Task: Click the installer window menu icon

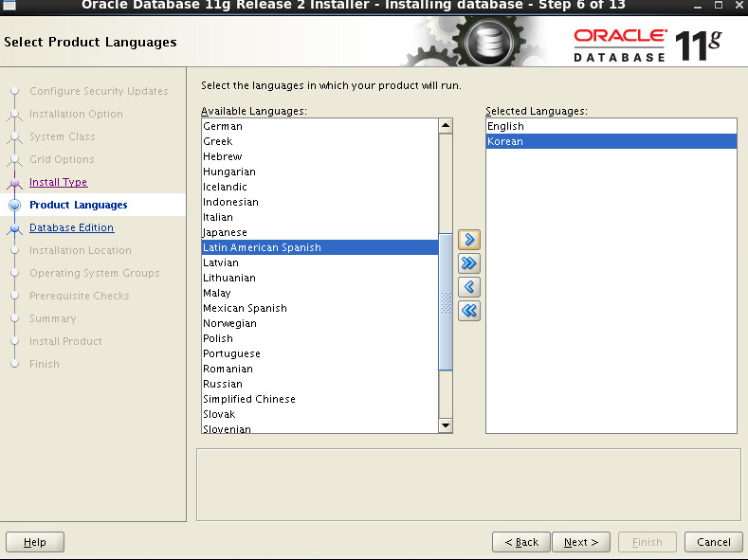Action: pos(9,6)
